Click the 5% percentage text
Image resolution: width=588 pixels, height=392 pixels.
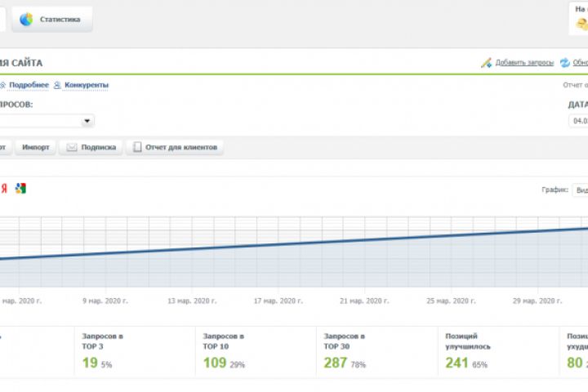[x=106, y=364]
